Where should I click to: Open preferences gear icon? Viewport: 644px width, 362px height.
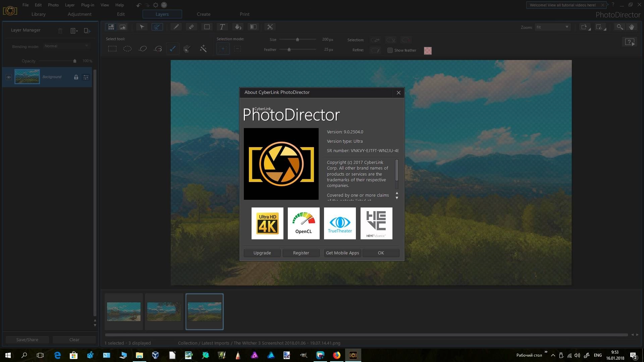156,5
